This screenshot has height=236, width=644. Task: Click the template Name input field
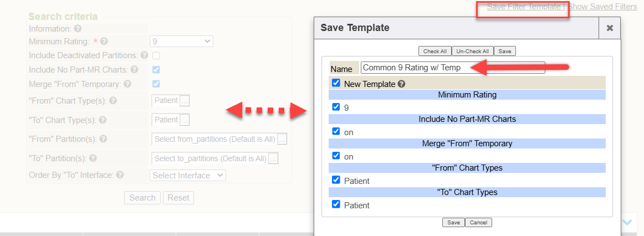(x=452, y=68)
